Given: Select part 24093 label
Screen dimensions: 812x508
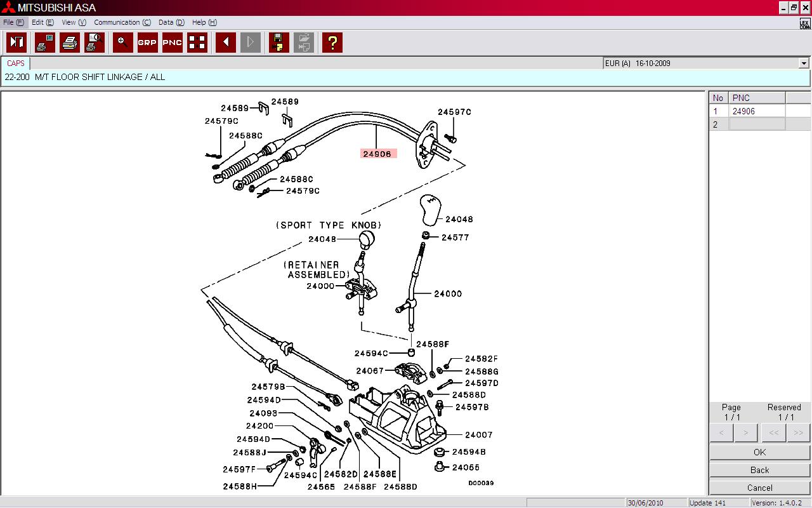Looking at the screenshot, I should click(x=263, y=413).
